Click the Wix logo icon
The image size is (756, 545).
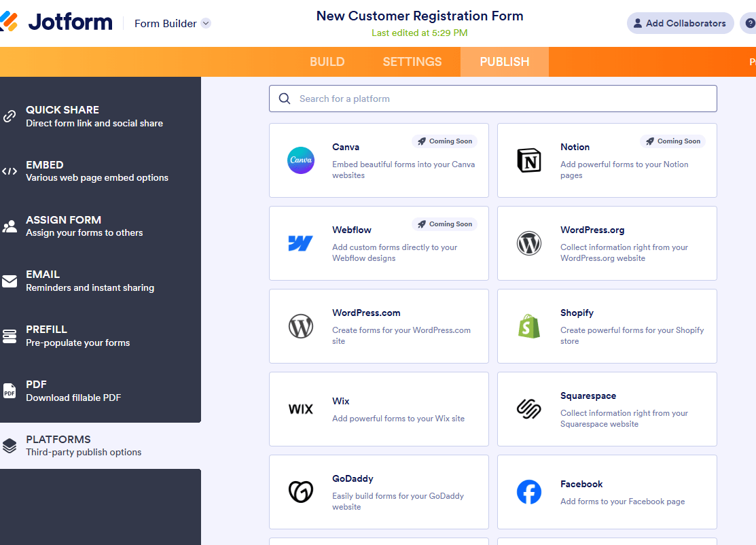click(301, 409)
